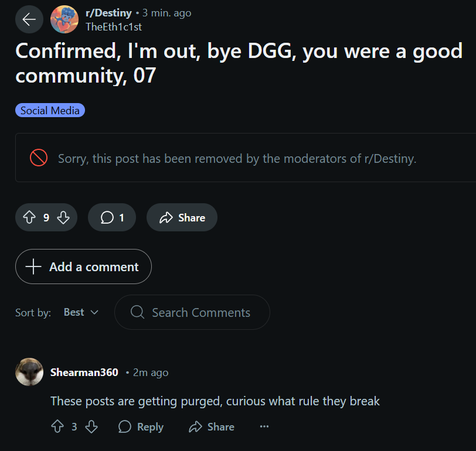Downvote the post

click(63, 218)
